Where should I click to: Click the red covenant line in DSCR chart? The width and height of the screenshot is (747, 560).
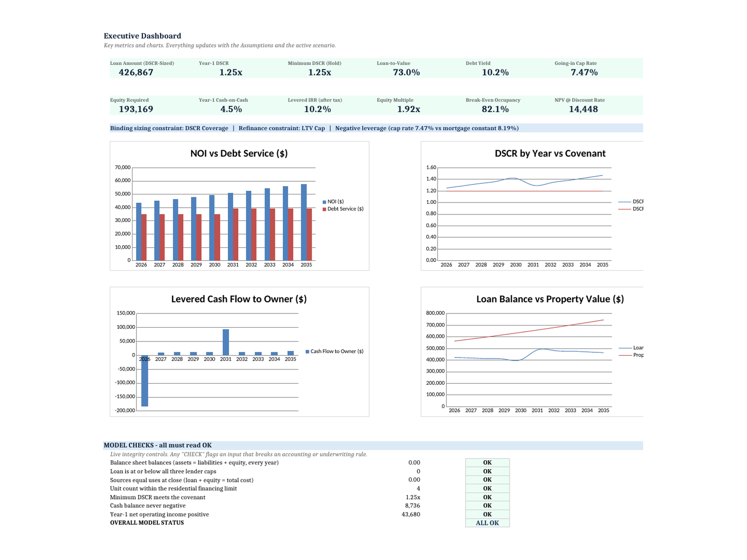tap(525, 191)
